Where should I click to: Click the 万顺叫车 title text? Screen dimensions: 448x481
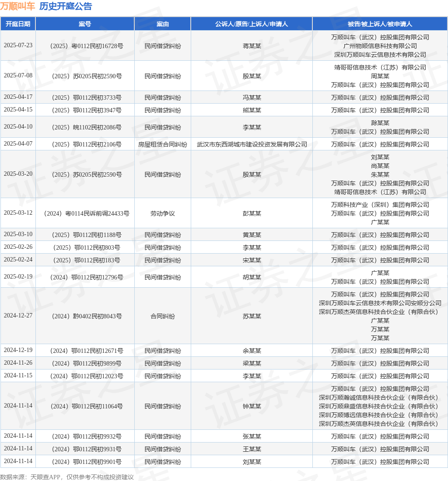(17, 6)
